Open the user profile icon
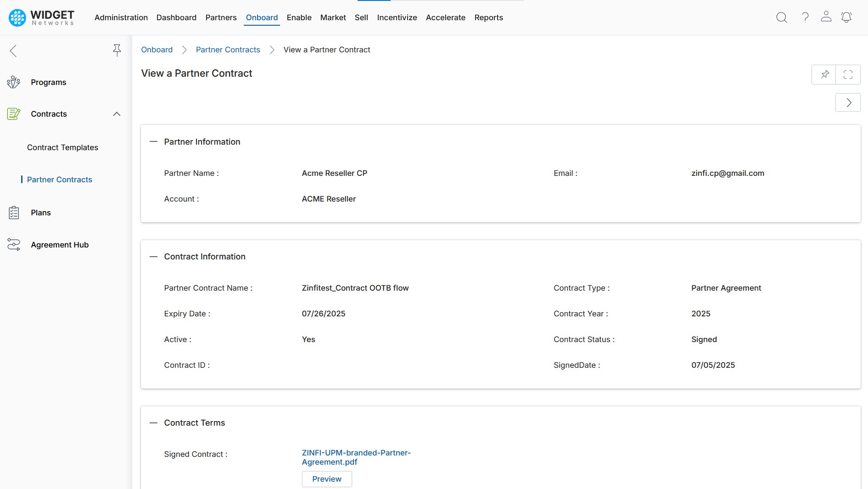Image resolution: width=868 pixels, height=489 pixels. pyautogui.click(x=826, y=17)
